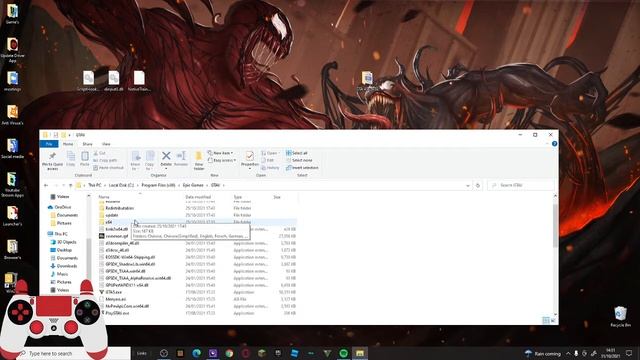
Task: Open Update Driver App desktop icon
Action: 13,50
